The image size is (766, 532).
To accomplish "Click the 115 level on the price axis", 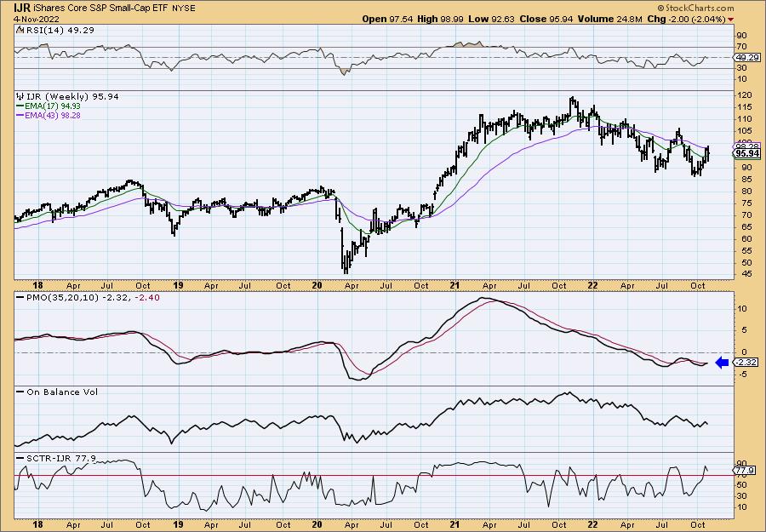I will coord(745,107).
